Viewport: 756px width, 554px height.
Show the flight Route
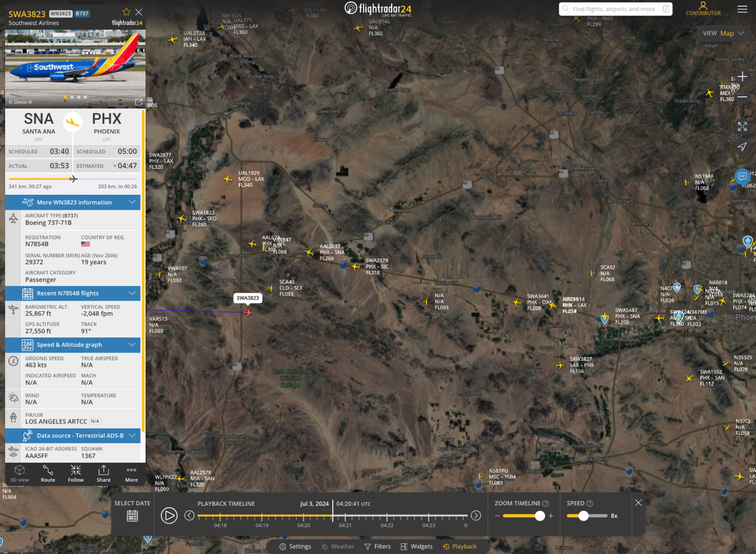coord(48,474)
